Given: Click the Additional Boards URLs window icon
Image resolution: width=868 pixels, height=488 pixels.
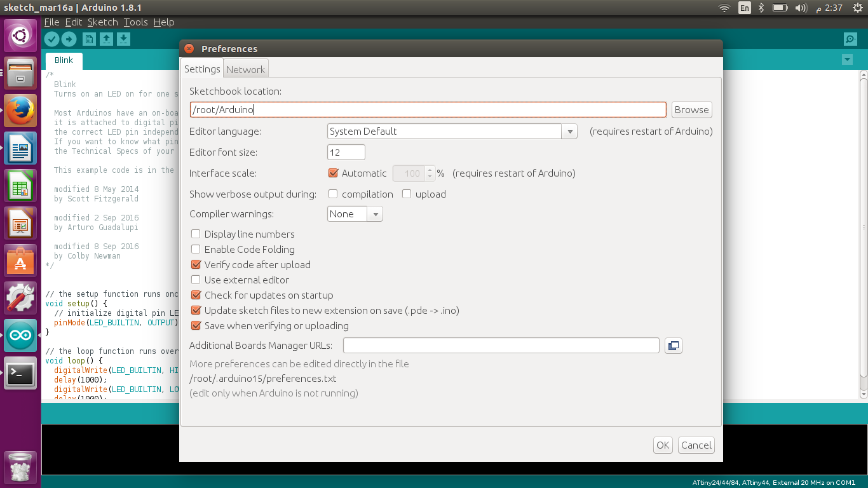Looking at the screenshot, I should (674, 346).
